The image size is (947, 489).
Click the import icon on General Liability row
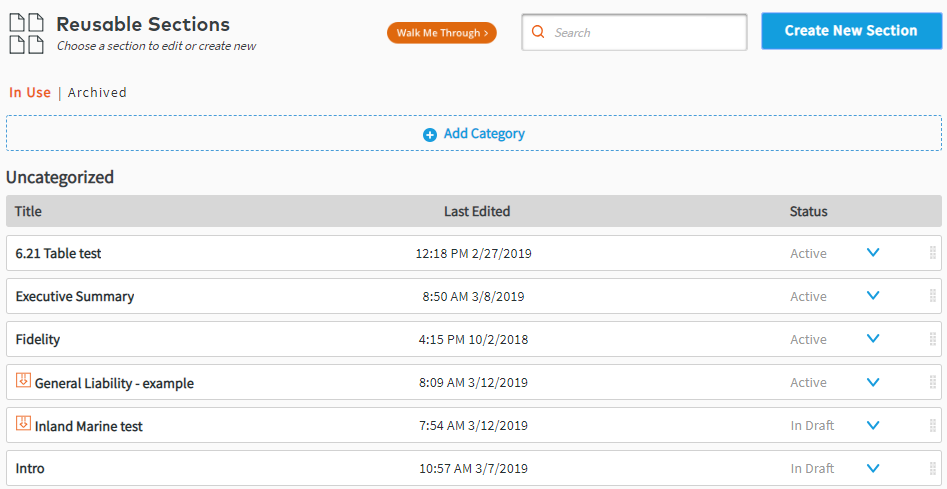23,381
